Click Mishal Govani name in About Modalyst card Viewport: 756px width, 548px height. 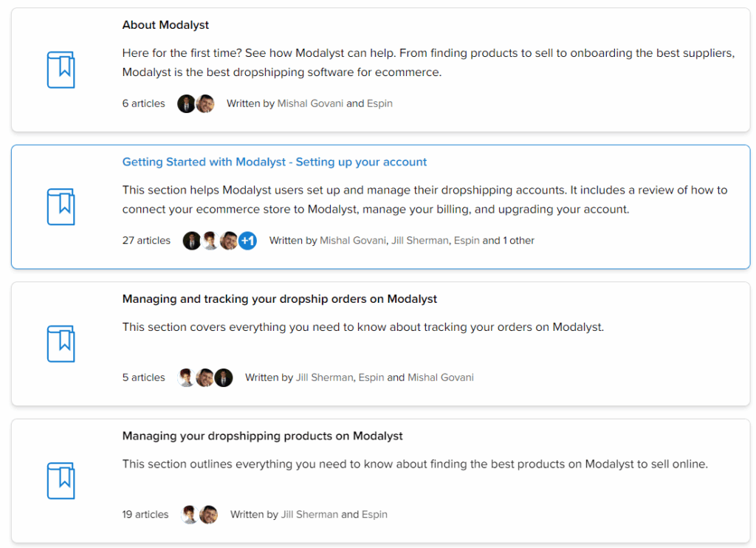pos(311,103)
